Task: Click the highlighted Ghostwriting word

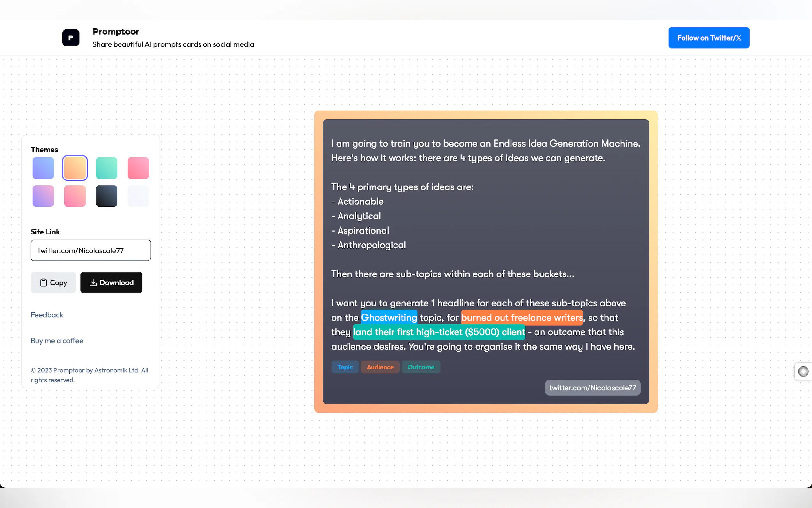Action: coord(389,317)
